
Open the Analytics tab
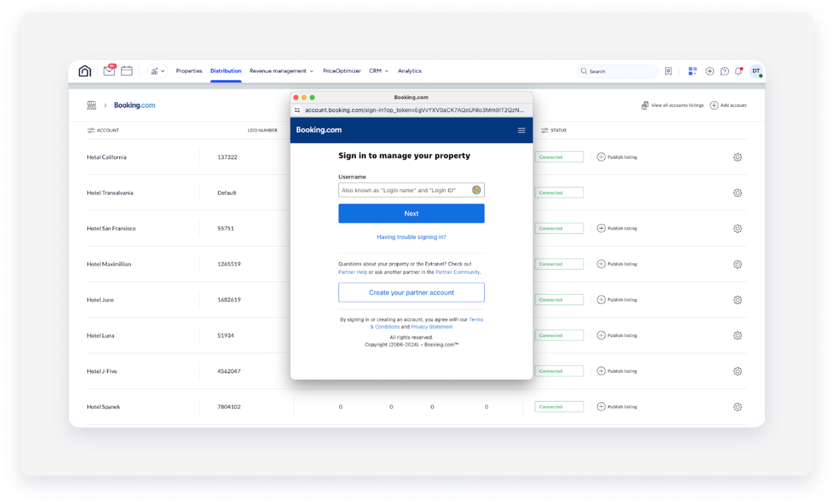(x=409, y=71)
